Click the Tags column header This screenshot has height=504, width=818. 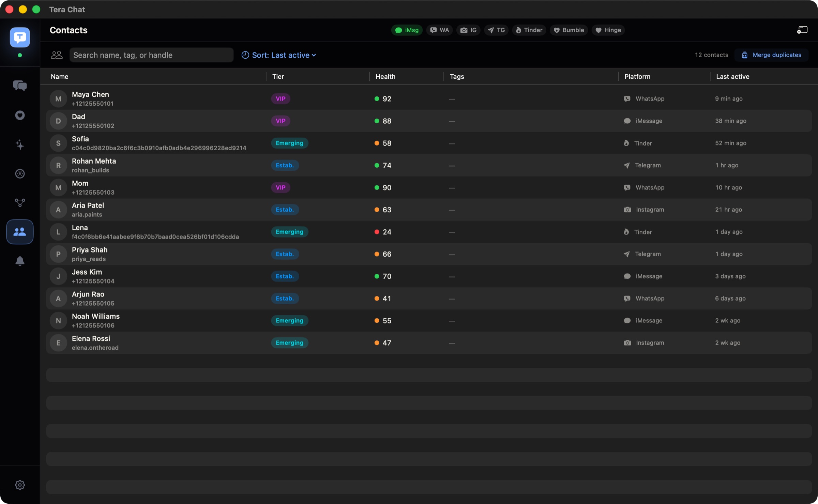[457, 77]
